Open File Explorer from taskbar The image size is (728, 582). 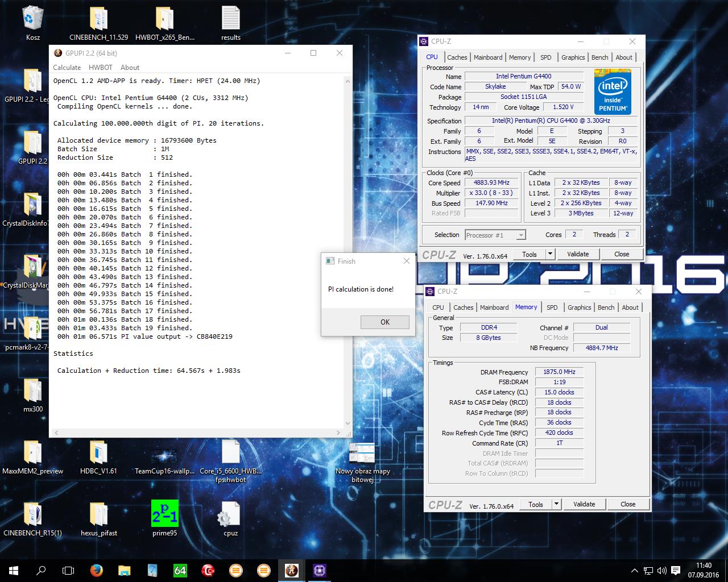(124, 570)
